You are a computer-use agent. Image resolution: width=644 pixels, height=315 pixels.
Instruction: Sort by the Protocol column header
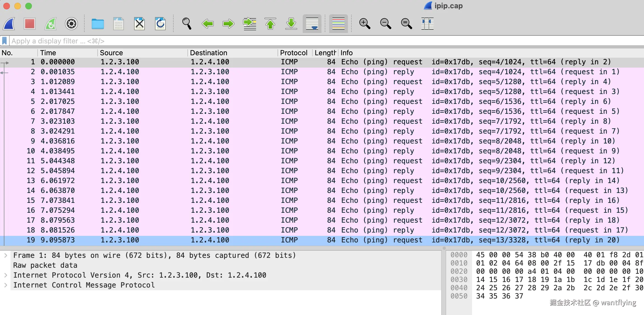(293, 53)
